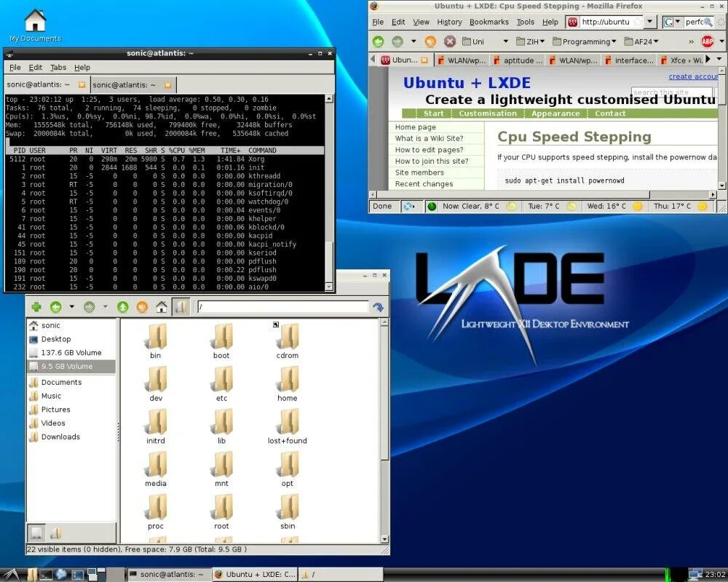728x582 pixels.
Task: Click Firefox red stop button
Action: click(x=449, y=41)
